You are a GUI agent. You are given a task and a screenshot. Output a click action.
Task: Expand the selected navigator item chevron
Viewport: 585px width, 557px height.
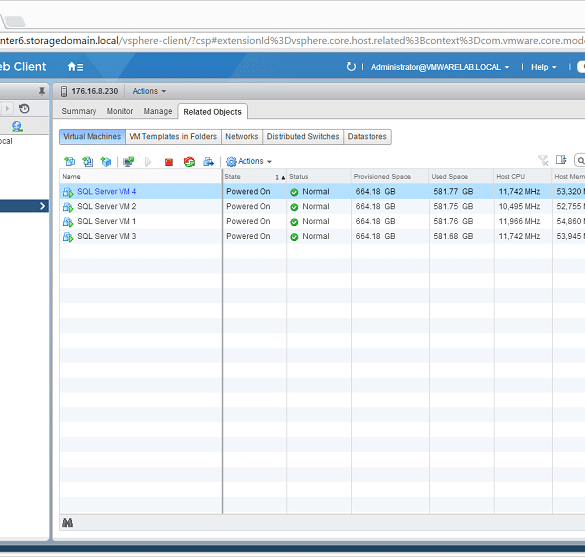pos(42,206)
